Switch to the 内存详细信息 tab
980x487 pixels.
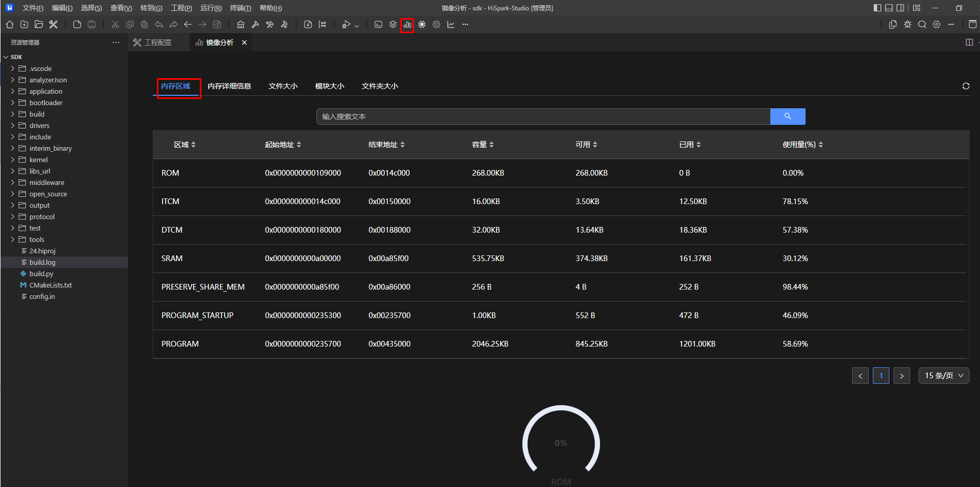pyautogui.click(x=229, y=86)
